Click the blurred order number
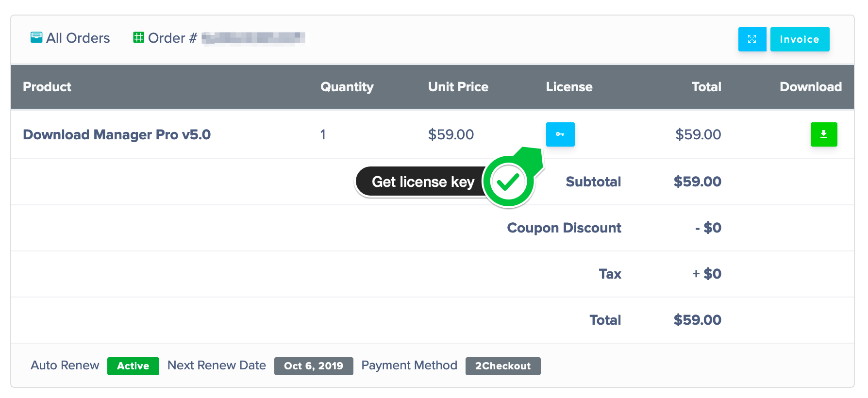Screen dimensions: 868x398 tap(253, 38)
